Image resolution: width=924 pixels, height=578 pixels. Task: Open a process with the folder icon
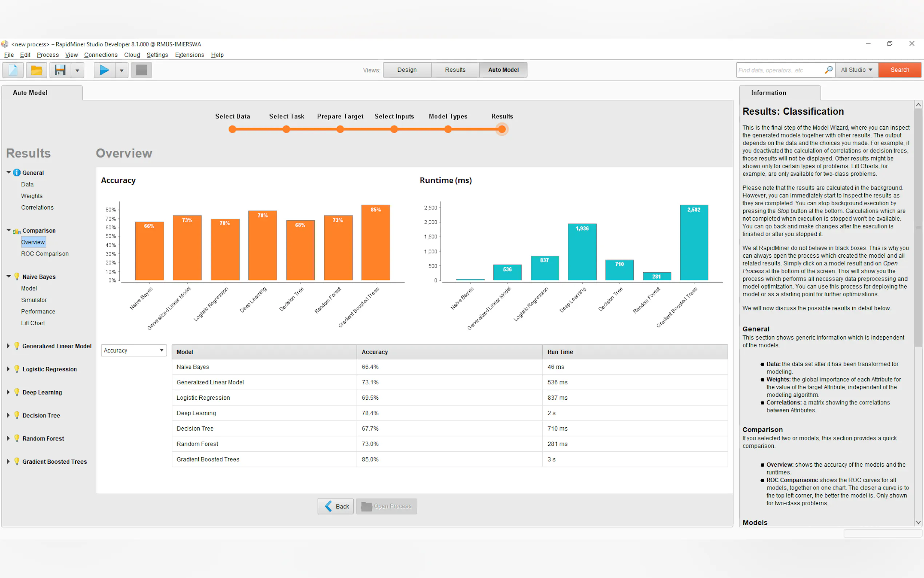coord(36,70)
